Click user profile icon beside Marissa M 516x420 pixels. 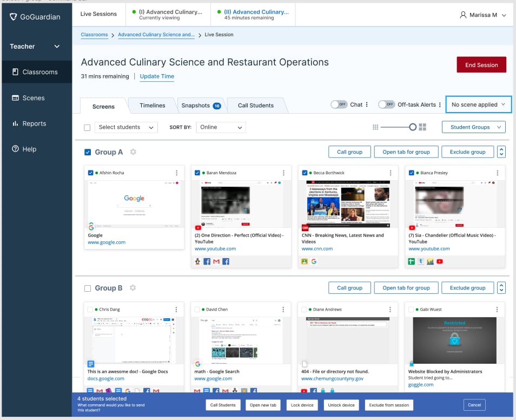click(x=463, y=15)
